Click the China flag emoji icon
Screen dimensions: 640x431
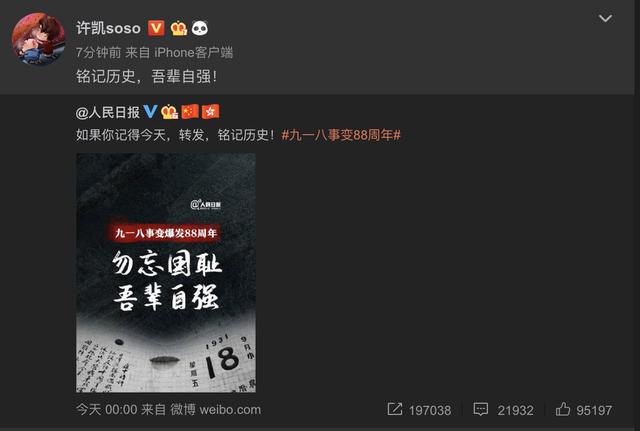[x=190, y=111]
